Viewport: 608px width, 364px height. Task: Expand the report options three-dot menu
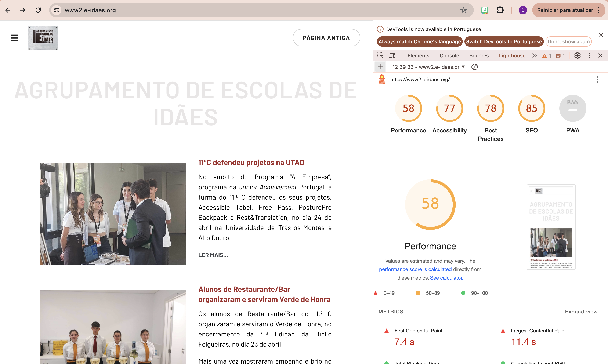pyautogui.click(x=597, y=79)
